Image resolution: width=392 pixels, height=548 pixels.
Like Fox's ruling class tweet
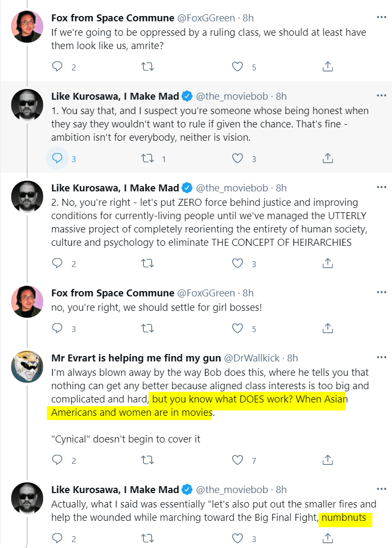pos(238,67)
